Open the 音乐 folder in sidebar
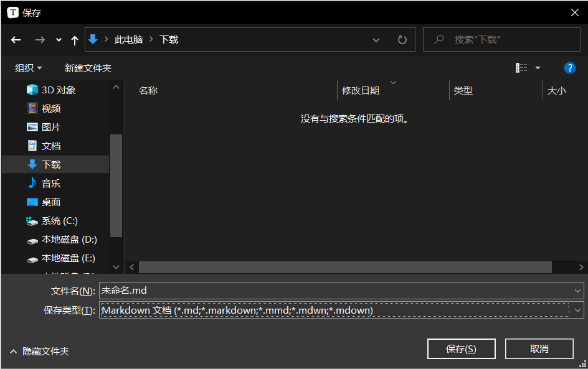This screenshot has width=588, height=369. click(x=50, y=184)
